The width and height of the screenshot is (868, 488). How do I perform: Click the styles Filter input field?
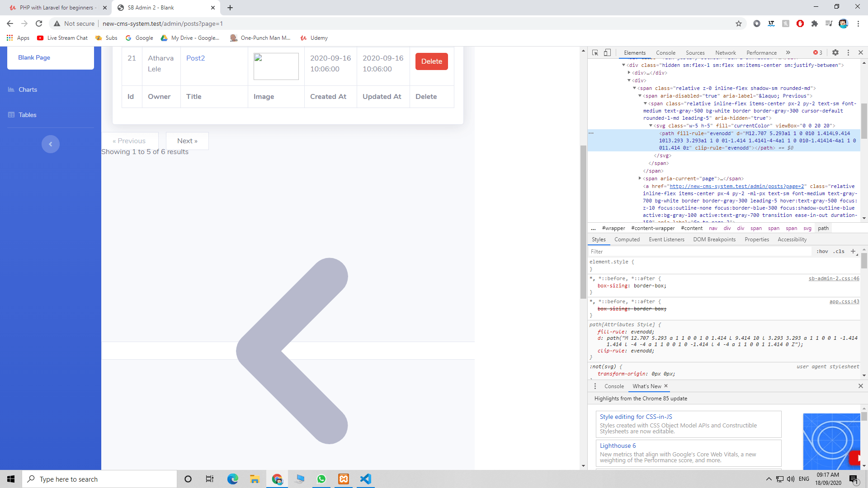(x=700, y=251)
